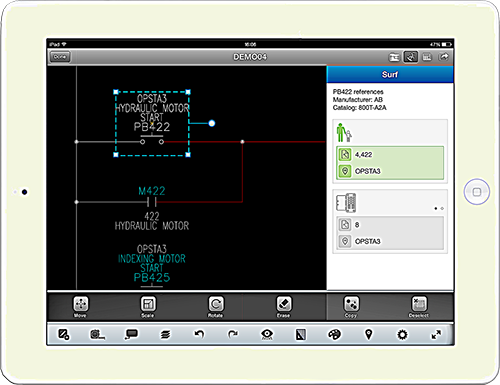Open the layers stack icon
The image size is (500, 385).
tap(165, 334)
